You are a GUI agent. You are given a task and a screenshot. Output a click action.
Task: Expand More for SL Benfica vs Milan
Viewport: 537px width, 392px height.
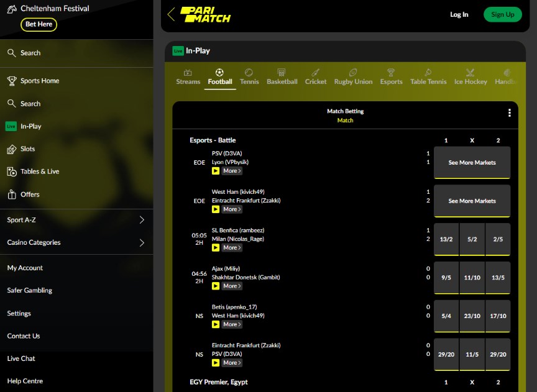[232, 247]
